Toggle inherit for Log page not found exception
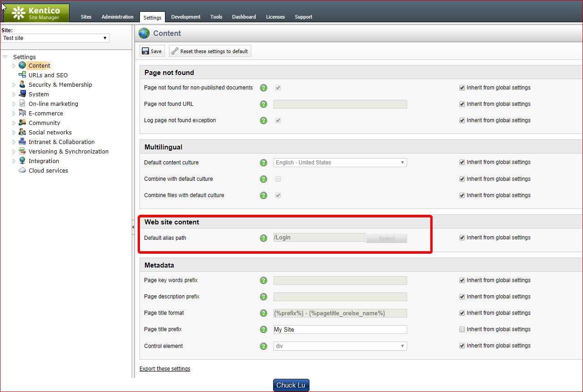This screenshot has height=392, width=583. [462, 120]
